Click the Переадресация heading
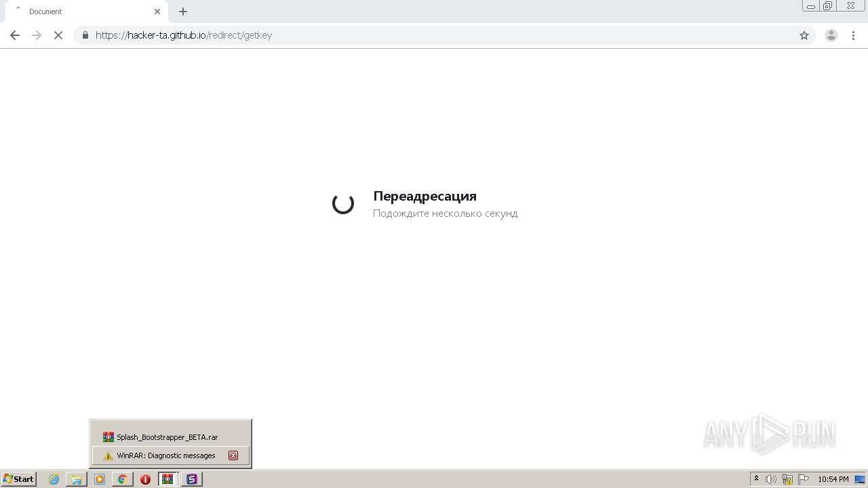The width and height of the screenshot is (868, 488). coord(425,196)
